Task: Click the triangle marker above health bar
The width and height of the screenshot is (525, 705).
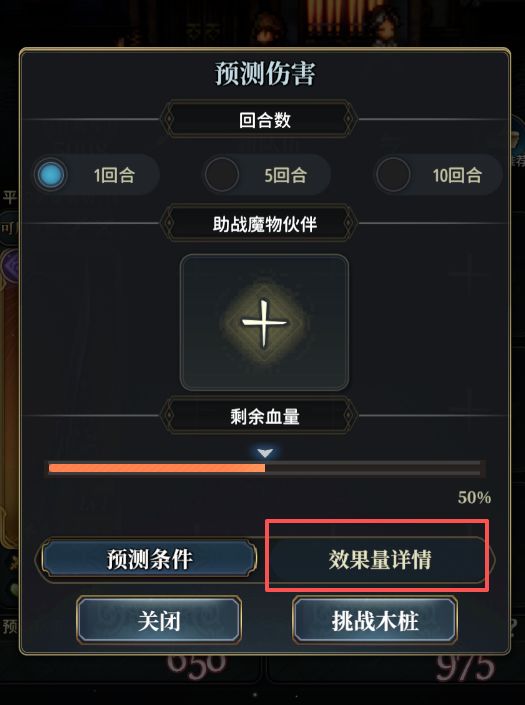Action: coord(265,453)
